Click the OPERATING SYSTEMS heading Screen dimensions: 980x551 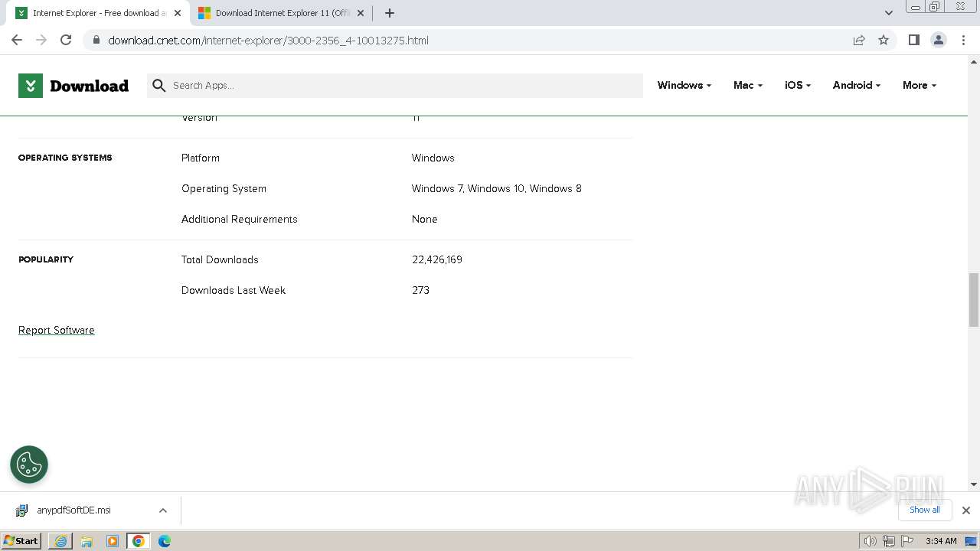pyautogui.click(x=65, y=158)
